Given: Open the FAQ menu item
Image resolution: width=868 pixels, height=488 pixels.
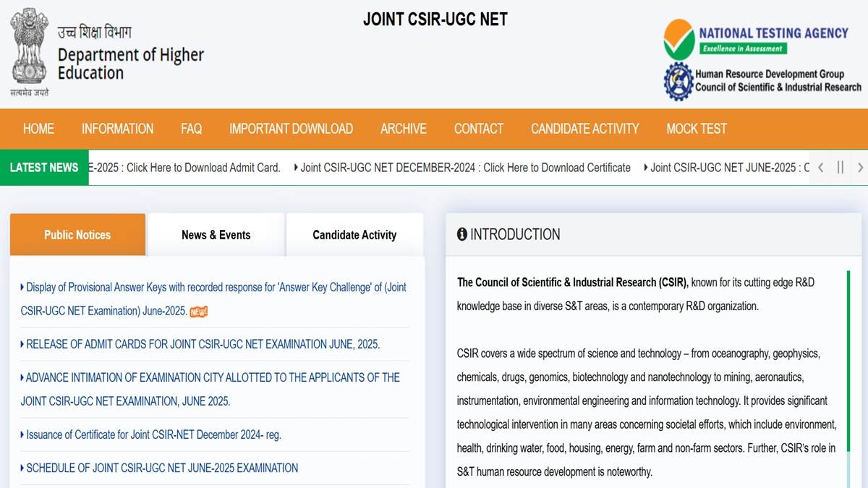Looking at the screenshot, I should (x=191, y=129).
